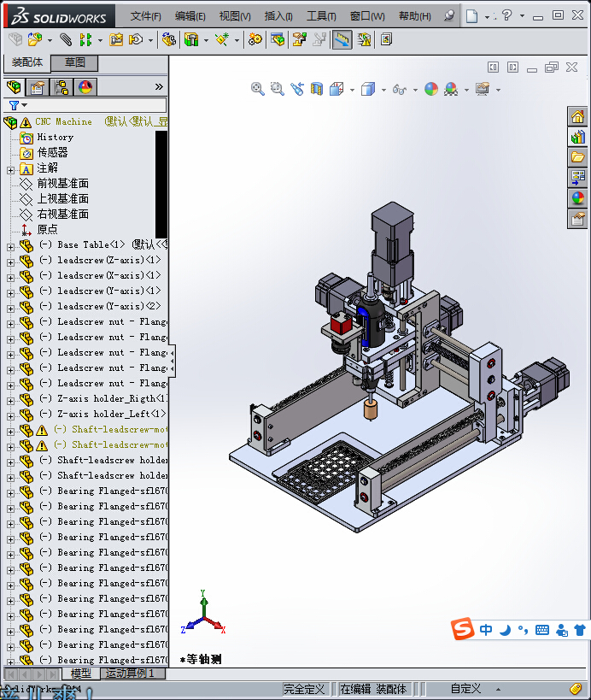The width and height of the screenshot is (591, 700).
Task: Click the pushpin icon beside the 帮助(H) menu
Action: pos(449,16)
